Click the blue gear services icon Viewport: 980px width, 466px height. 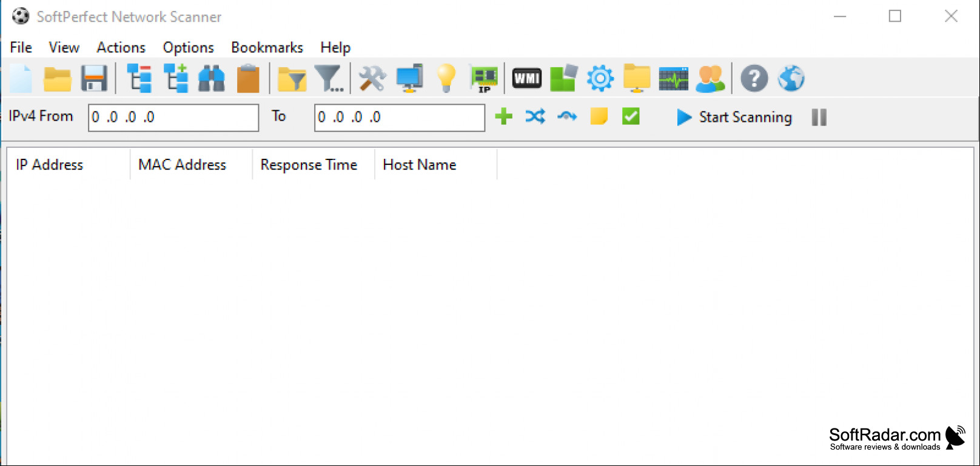point(600,79)
